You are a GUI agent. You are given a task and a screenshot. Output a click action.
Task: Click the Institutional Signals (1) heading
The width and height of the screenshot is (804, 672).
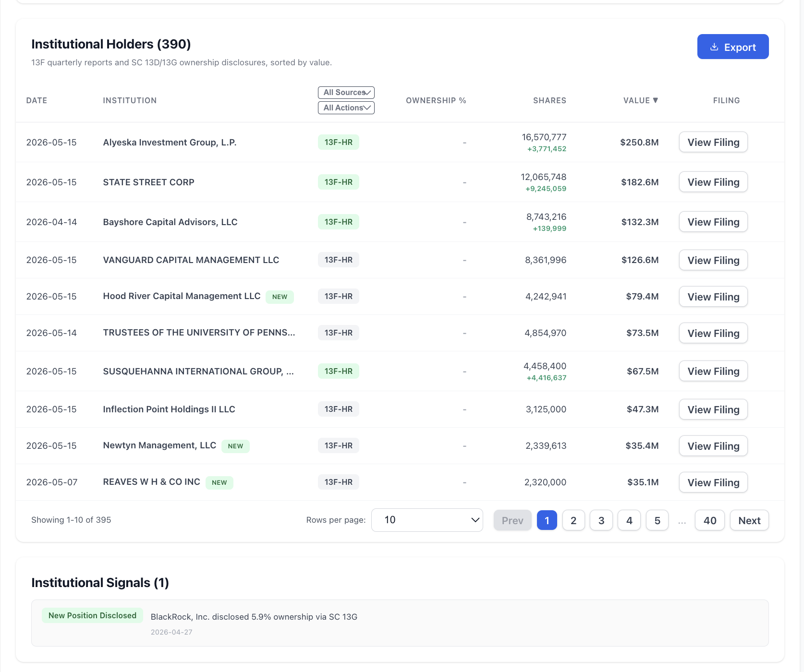[x=100, y=582]
